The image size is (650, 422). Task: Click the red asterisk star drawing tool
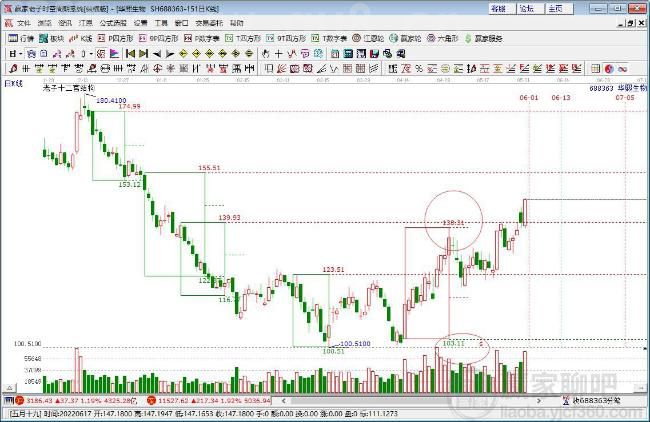point(170,68)
